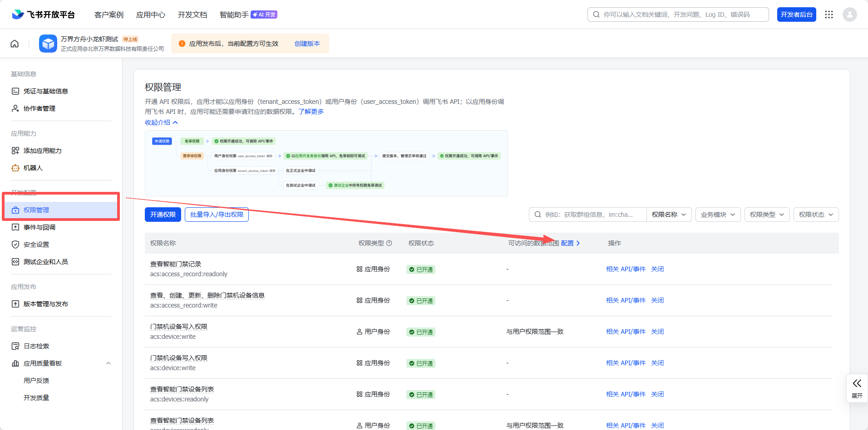Open the 权限状态 filter dropdown

click(x=816, y=215)
